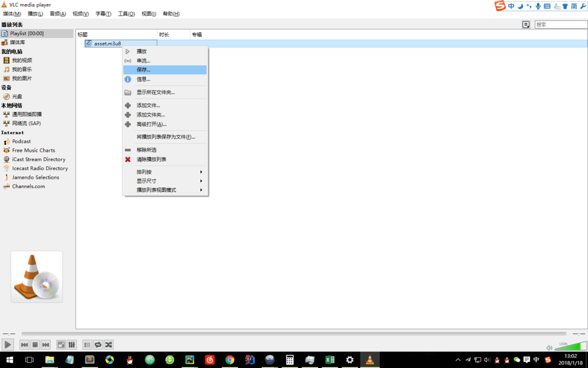Open the extended settings equalizer icon
588x368 pixels.
72,344
